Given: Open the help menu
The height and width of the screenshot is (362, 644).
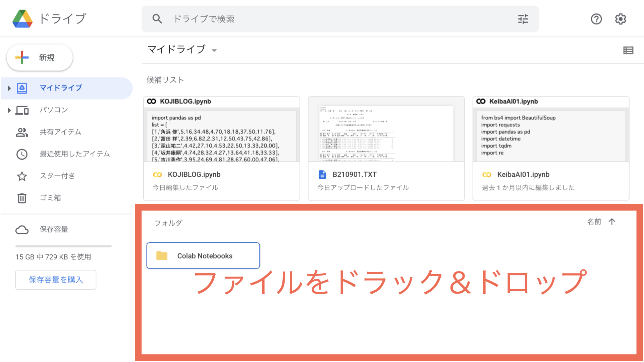Looking at the screenshot, I should 596,19.
